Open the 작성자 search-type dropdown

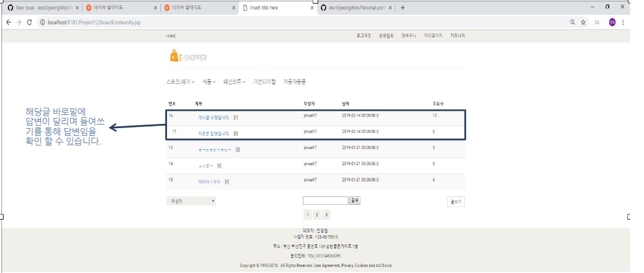point(191,201)
